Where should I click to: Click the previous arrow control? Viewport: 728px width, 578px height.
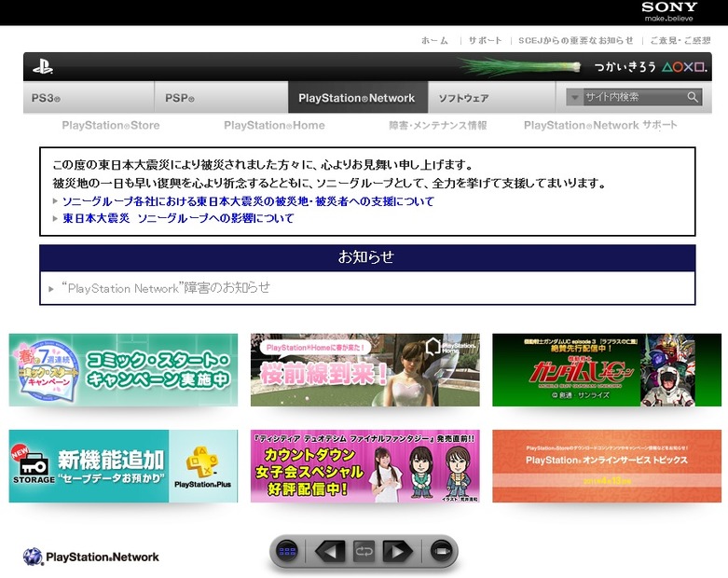330,552
